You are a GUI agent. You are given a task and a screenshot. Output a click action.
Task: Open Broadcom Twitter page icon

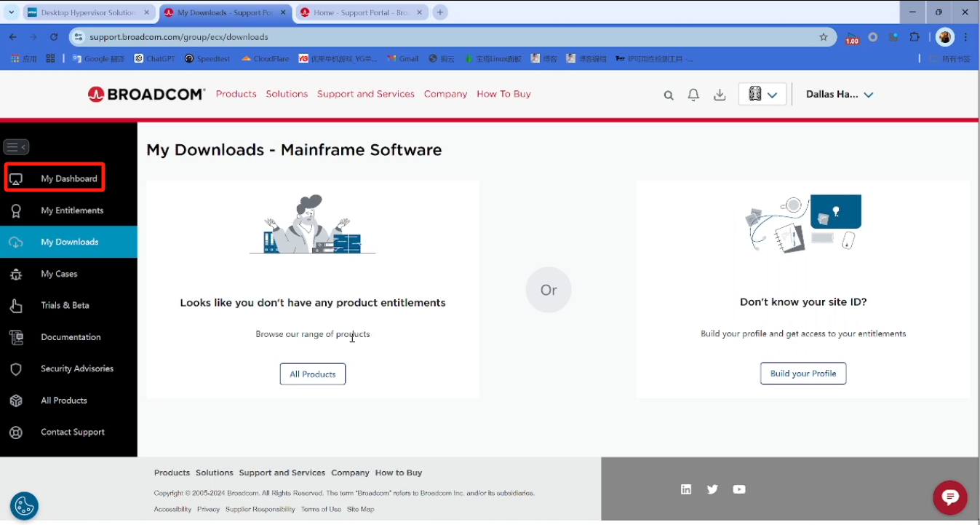pos(712,489)
